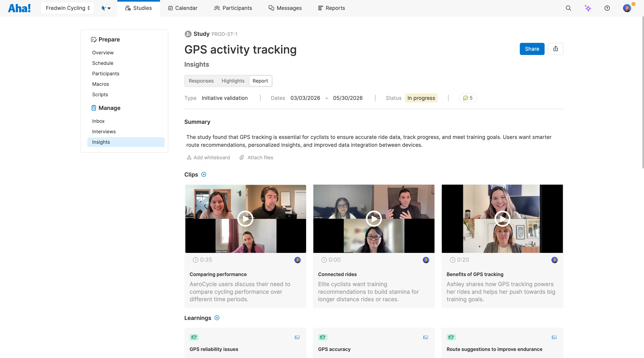Click the AI sparkle assistant icon
Viewport: 644px width, 358px height.
point(588,8)
